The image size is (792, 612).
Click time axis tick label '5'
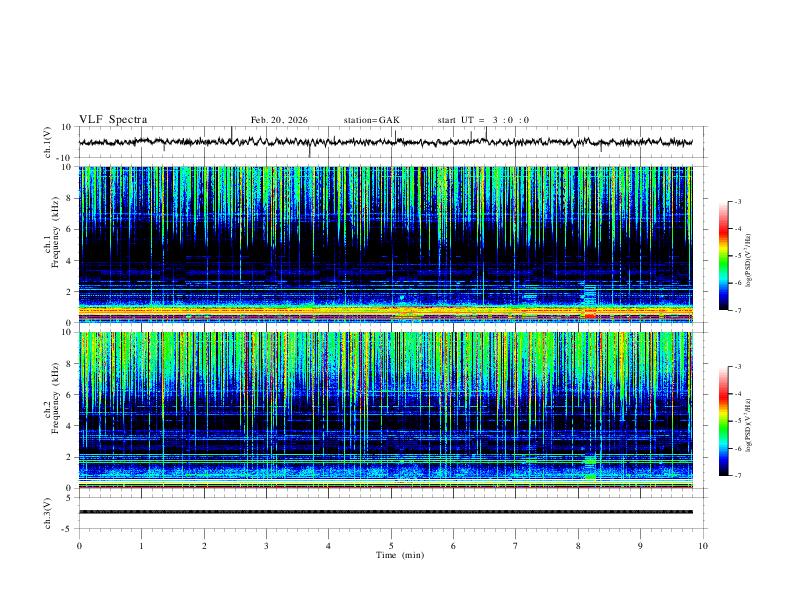coord(391,546)
